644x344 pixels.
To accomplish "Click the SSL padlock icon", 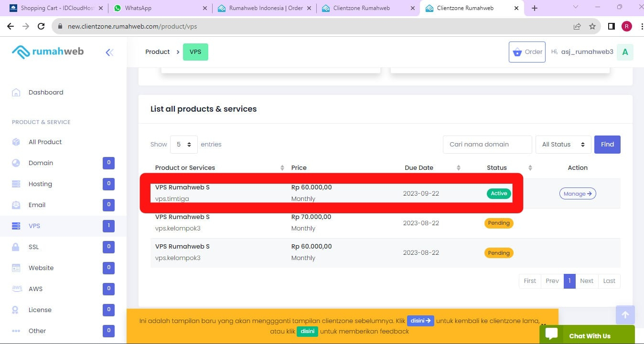I will pyautogui.click(x=16, y=247).
